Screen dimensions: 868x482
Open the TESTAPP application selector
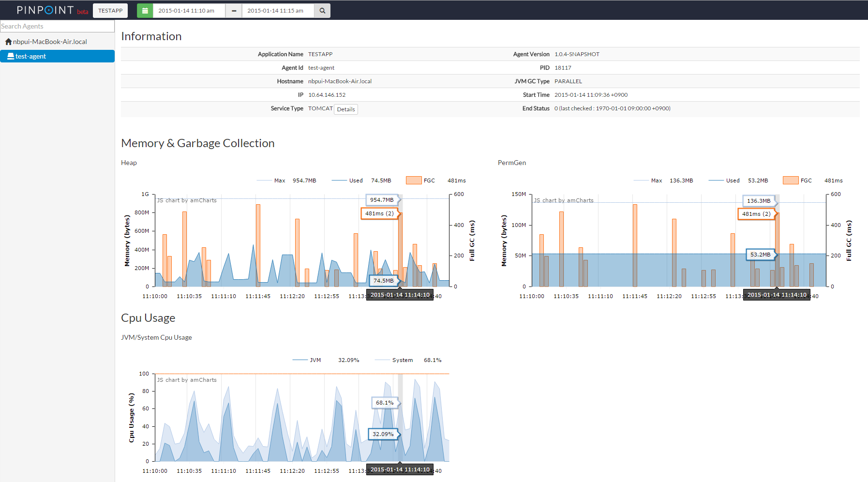(x=110, y=11)
